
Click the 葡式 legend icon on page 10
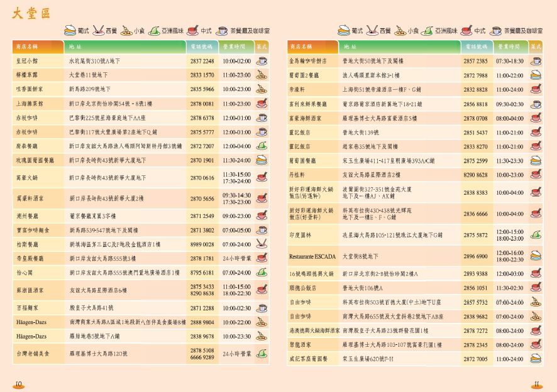point(71,30)
